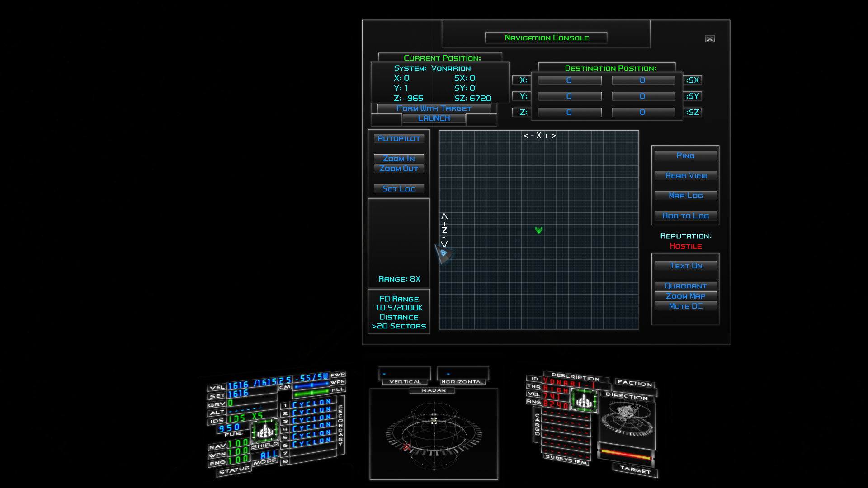
Task: Click the ship shield icon in status panel
Action: [x=265, y=431]
